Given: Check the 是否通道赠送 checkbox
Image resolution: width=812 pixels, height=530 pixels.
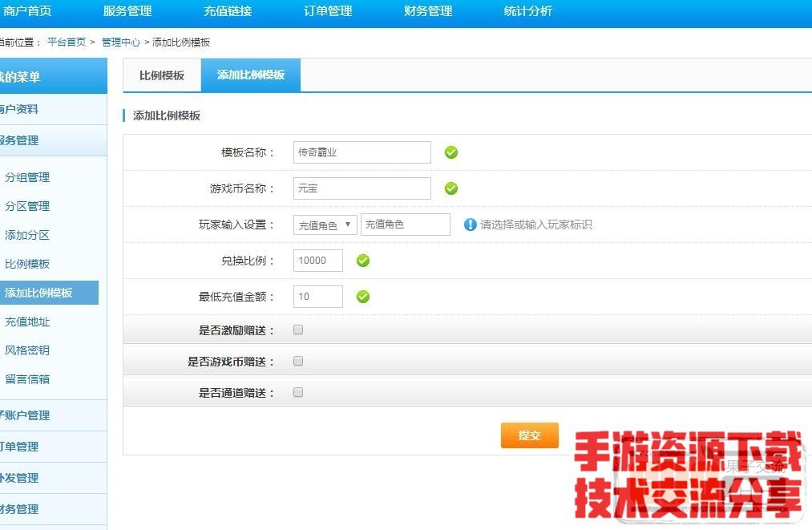Looking at the screenshot, I should (x=298, y=393).
